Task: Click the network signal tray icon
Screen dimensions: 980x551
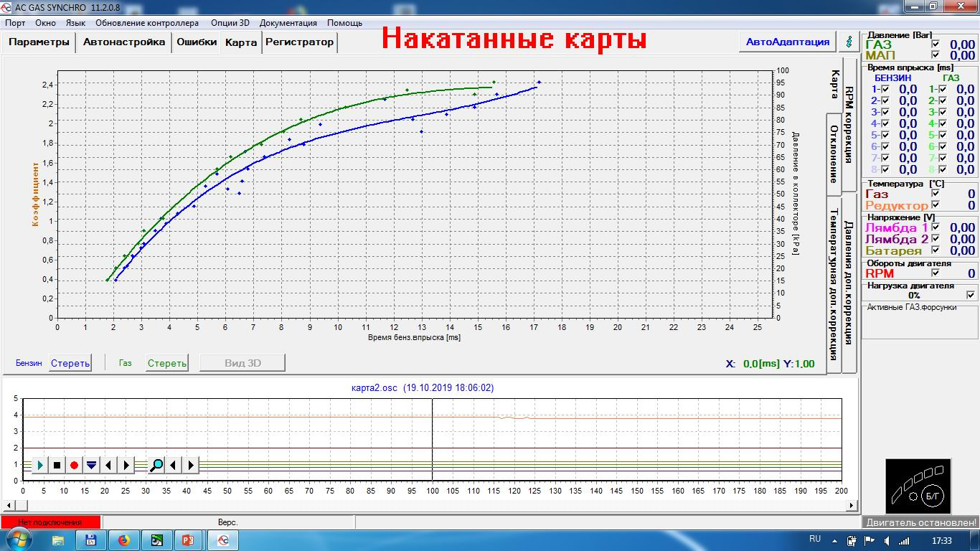Action: pyautogui.click(x=905, y=540)
